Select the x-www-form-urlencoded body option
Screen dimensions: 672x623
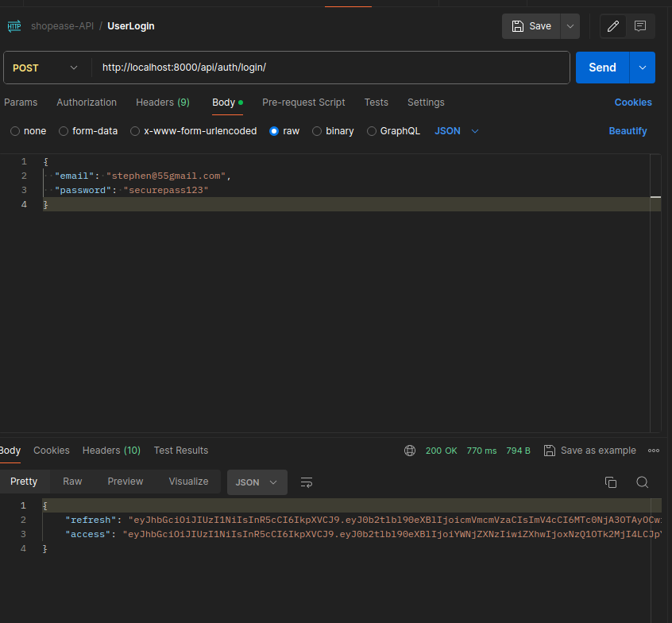[x=194, y=131]
